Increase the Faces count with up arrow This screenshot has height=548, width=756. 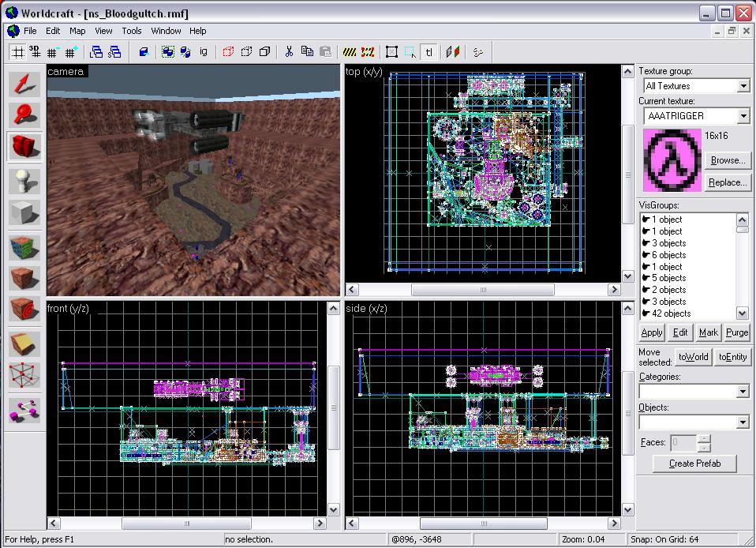tap(704, 438)
